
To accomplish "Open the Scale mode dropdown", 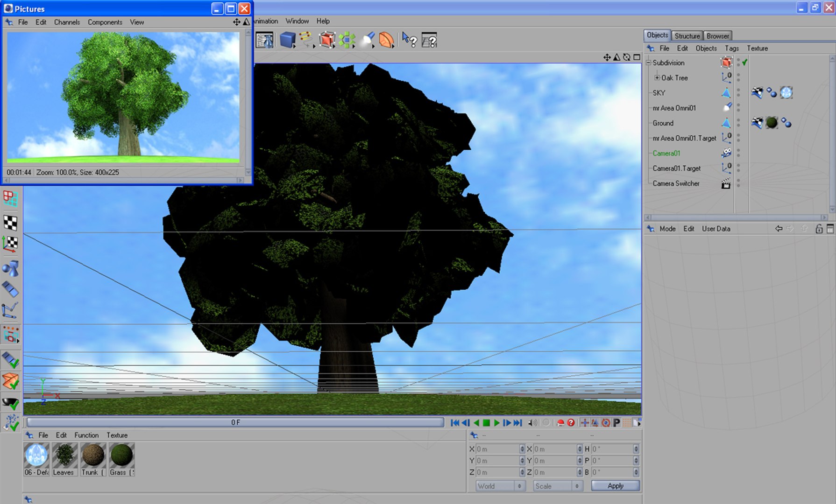I will (558, 486).
